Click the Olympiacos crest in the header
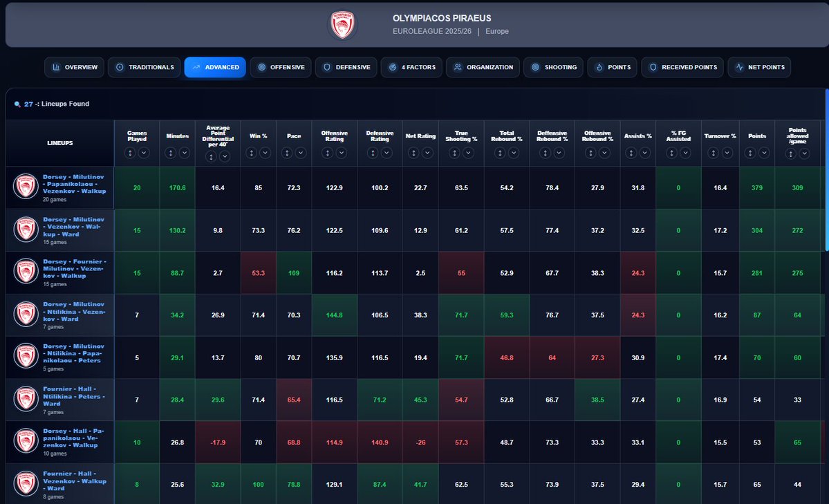The width and height of the screenshot is (829, 504). pyautogui.click(x=342, y=25)
